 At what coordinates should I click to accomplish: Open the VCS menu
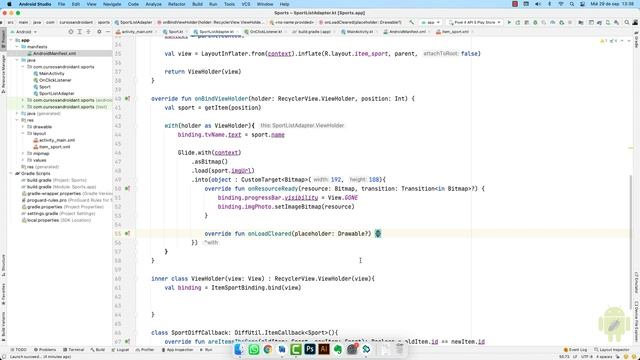(246, 4)
